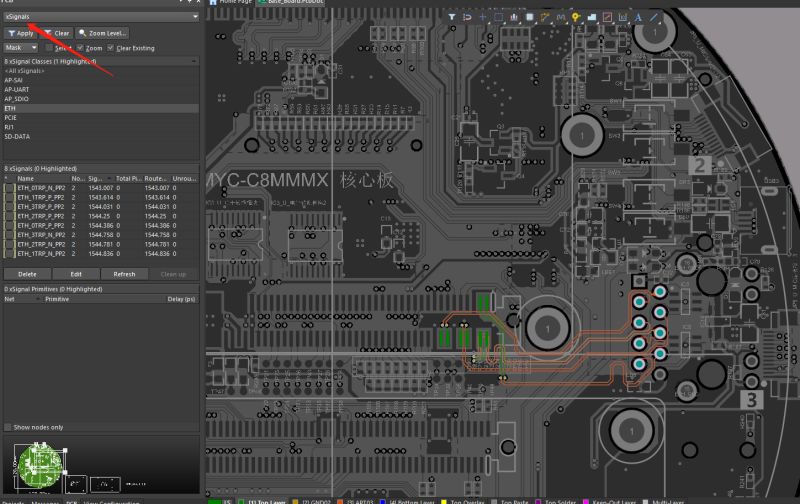The image size is (800, 504).
Task: Open the Zoom Level options
Action: point(102,33)
